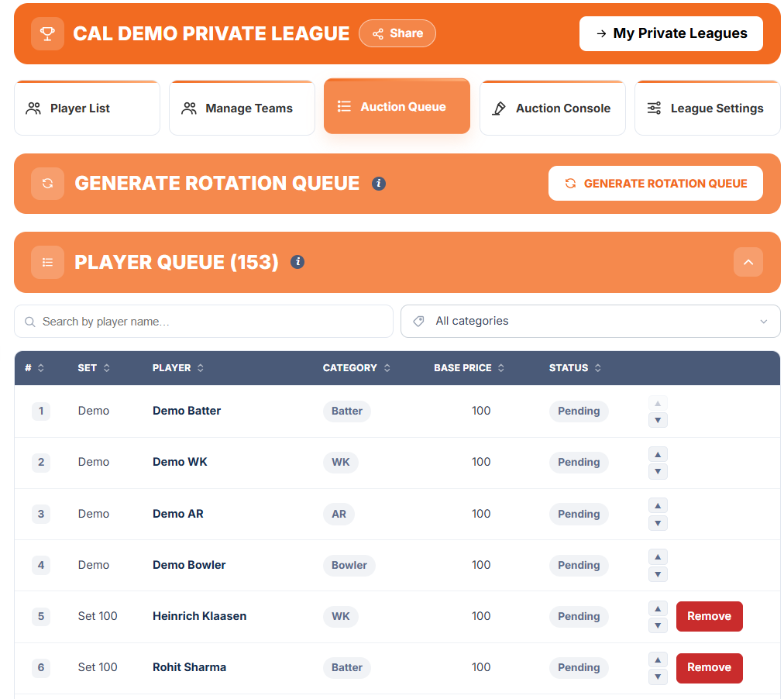Screen dimensions: 784x699
Task: Focus the search by player name field
Action: pos(204,322)
